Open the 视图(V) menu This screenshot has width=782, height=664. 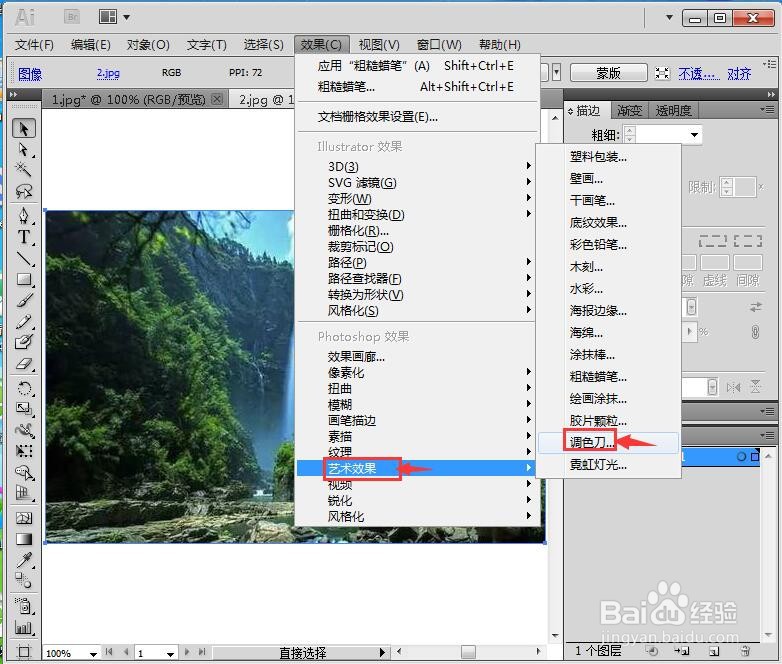tap(379, 45)
